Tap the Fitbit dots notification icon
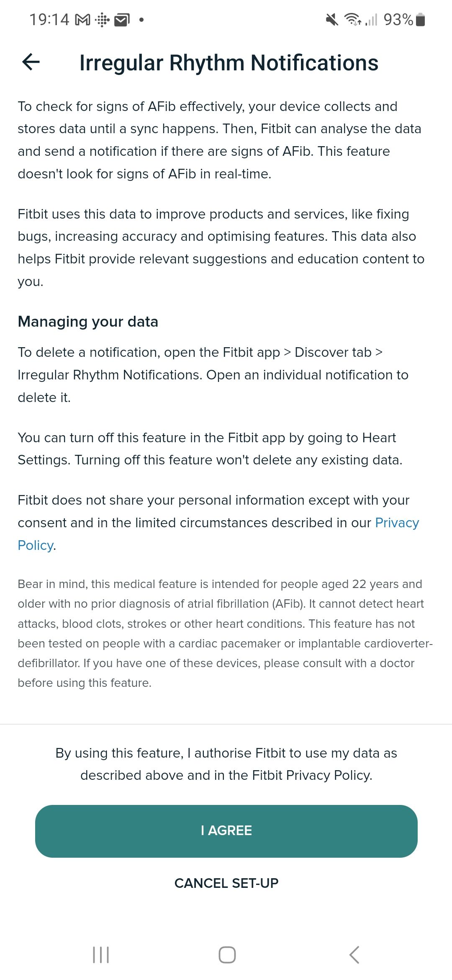This screenshot has width=452, height=980. (102, 20)
